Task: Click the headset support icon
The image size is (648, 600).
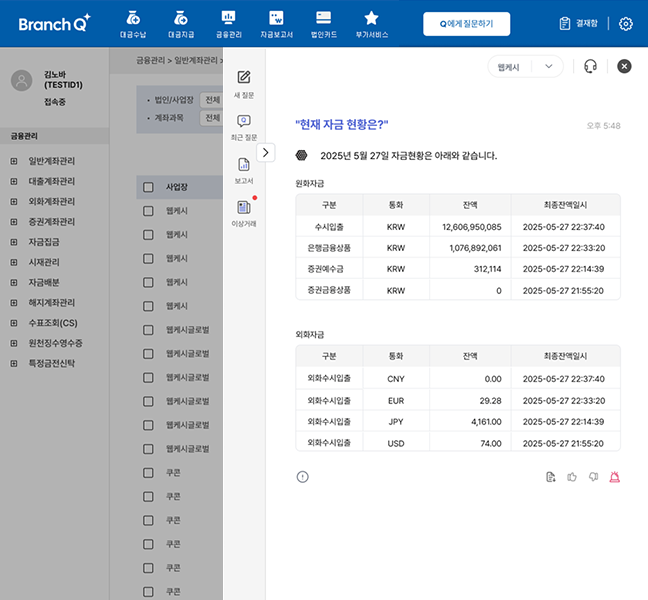Action: pos(590,66)
